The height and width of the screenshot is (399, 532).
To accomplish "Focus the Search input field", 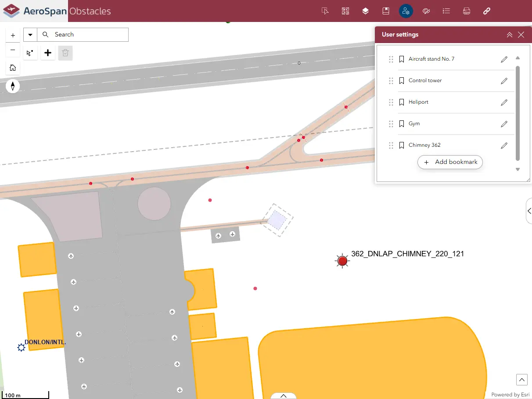I will click(83, 35).
